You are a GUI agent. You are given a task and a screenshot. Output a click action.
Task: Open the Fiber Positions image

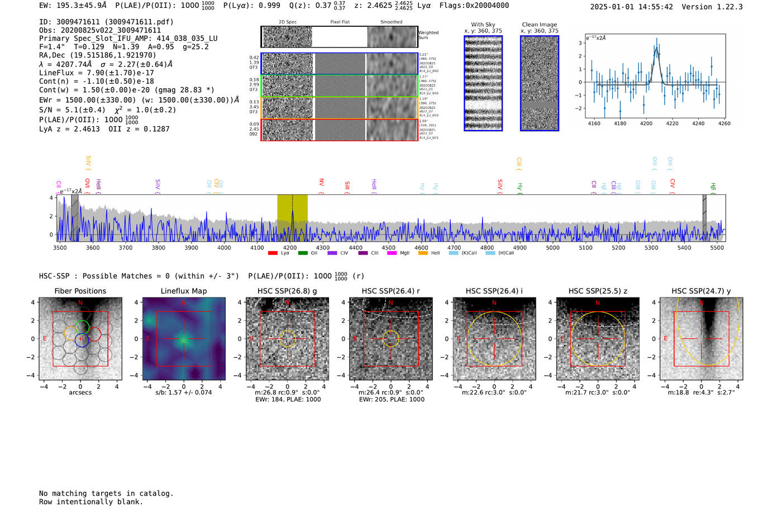[x=80, y=339]
